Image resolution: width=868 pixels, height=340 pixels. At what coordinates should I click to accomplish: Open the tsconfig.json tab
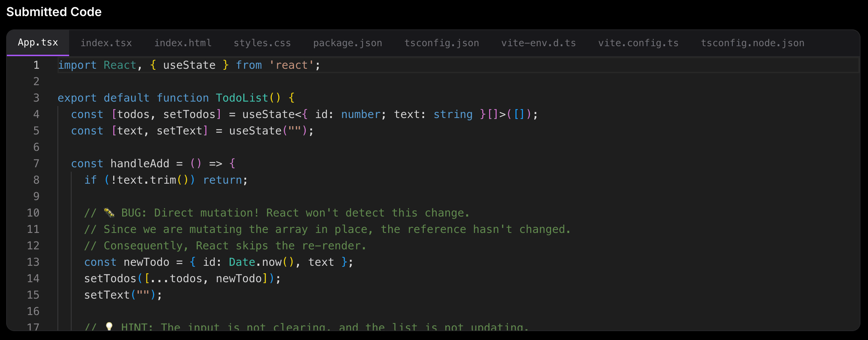442,42
